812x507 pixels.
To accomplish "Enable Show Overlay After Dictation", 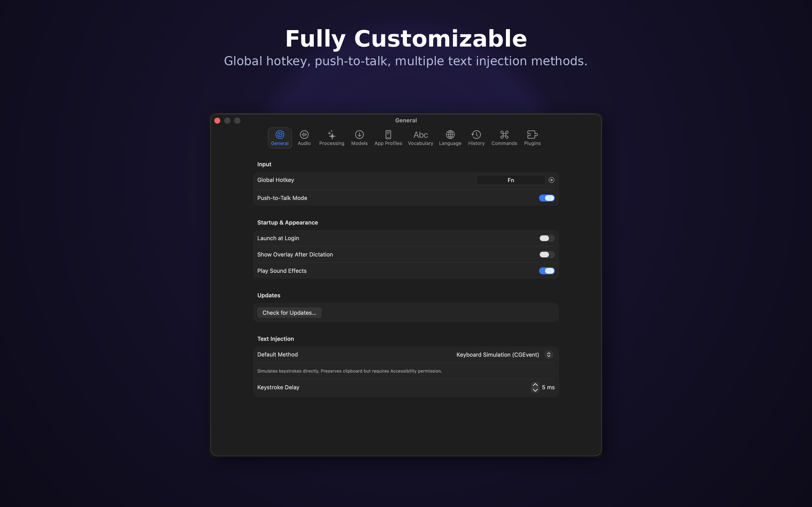I will point(547,254).
